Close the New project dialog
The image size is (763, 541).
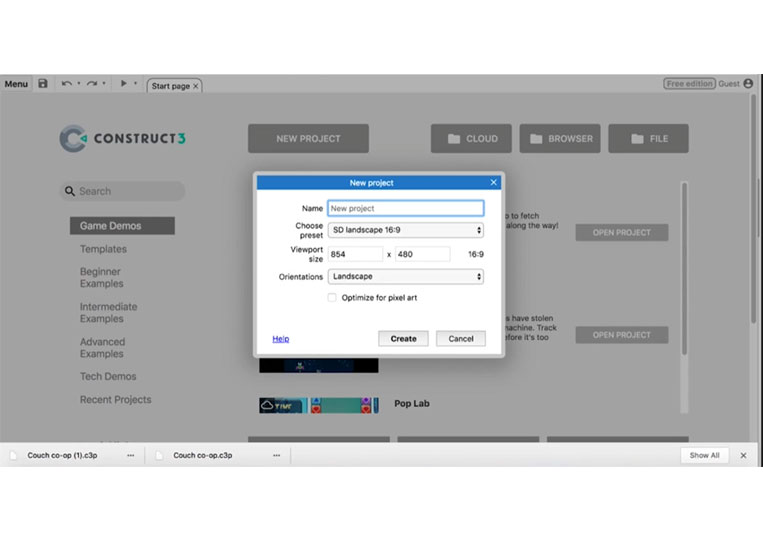click(x=493, y=182)
